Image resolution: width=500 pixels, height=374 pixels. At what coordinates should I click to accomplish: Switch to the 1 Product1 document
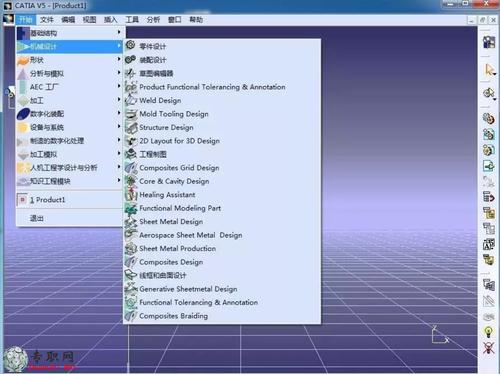48,200
